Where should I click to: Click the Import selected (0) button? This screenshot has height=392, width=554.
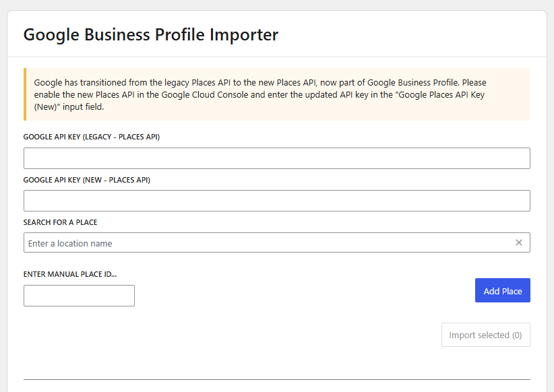pos(485,335)
